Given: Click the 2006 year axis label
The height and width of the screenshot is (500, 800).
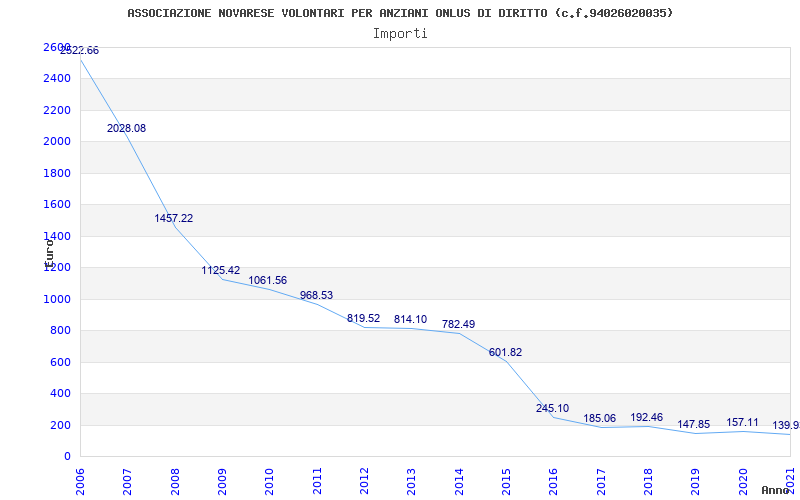Looking at the screenshot, I should coord(80,482).
